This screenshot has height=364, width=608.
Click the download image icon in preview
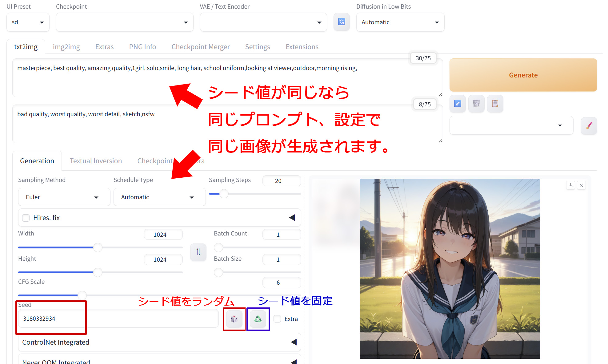[x=570, y=185]
